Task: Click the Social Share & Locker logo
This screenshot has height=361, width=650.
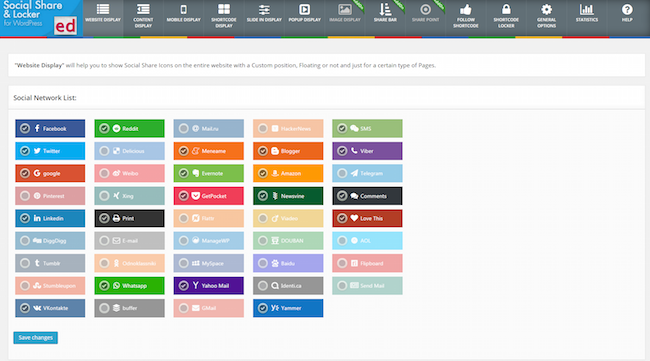Action: tap(41, 18)
